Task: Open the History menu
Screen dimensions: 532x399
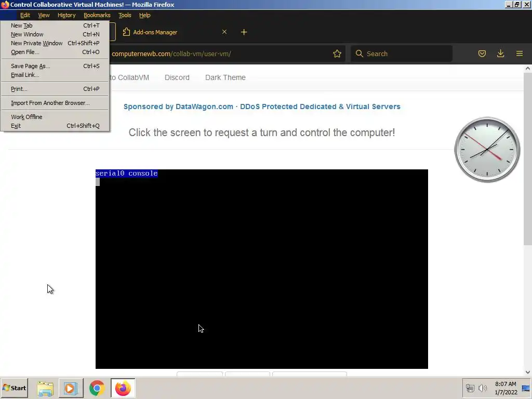Action: point(66,15)
